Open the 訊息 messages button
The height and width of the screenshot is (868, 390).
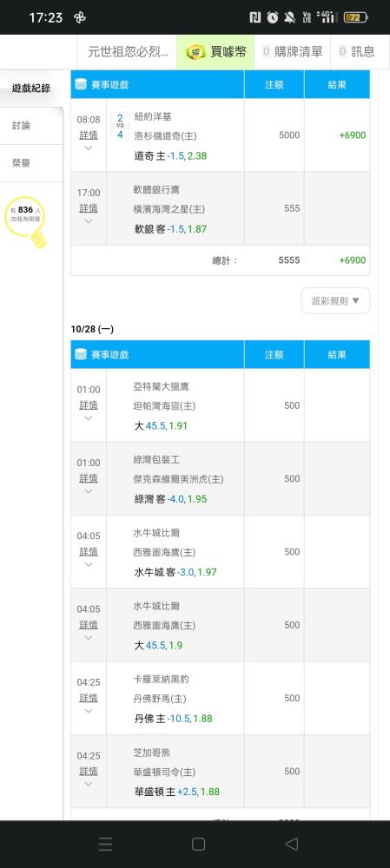[356, 52]
